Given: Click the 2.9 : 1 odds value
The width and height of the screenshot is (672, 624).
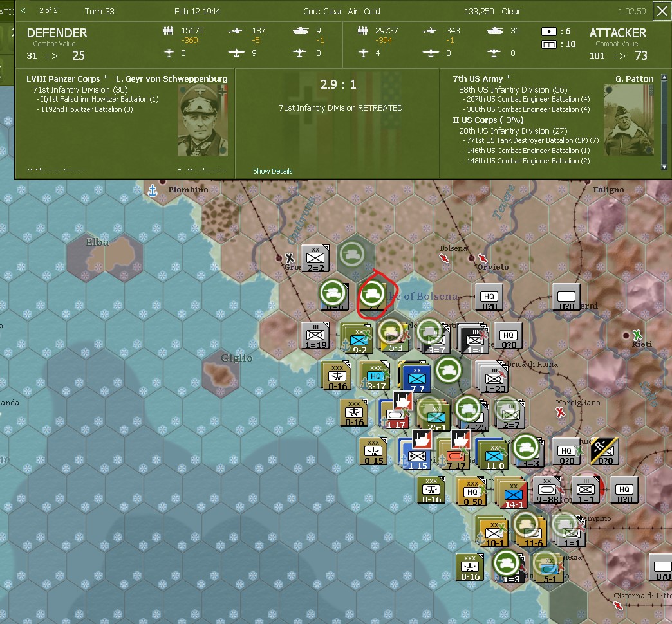Looking at the screenshot, I should coord(338,85).
